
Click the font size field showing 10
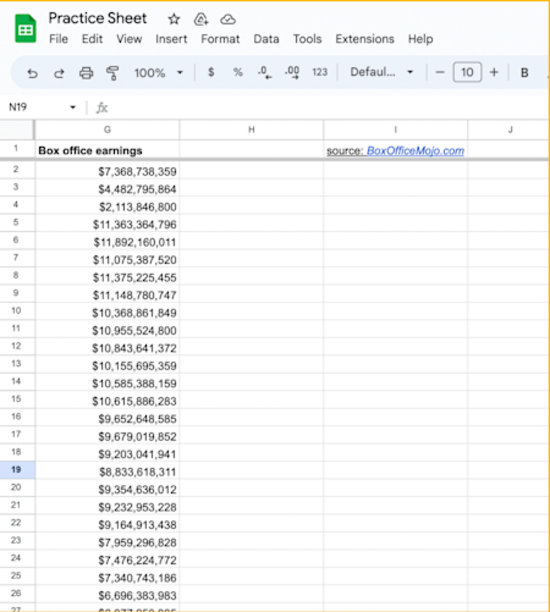[467, 72]
